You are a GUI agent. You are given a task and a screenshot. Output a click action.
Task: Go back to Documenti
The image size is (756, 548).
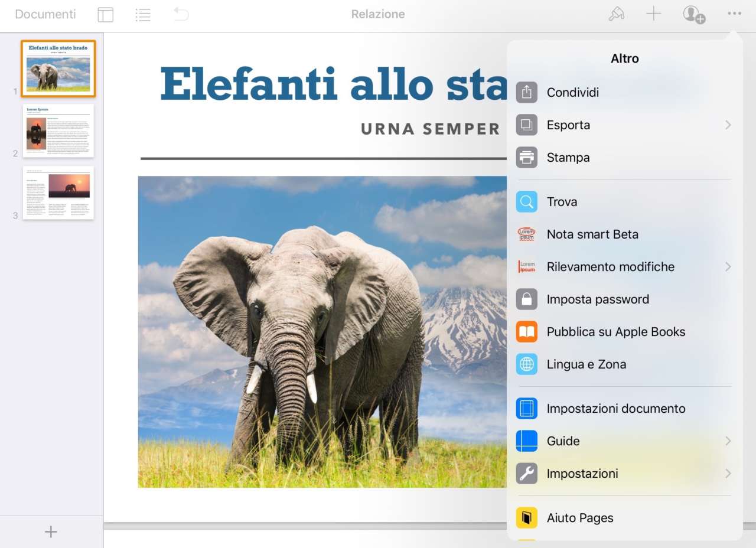(x=45, y=14)
